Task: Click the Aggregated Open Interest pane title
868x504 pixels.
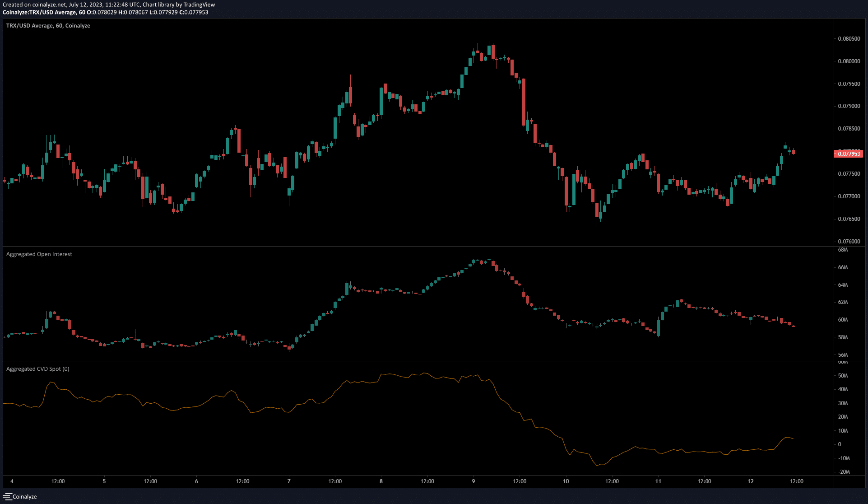Action: [39, 254]
